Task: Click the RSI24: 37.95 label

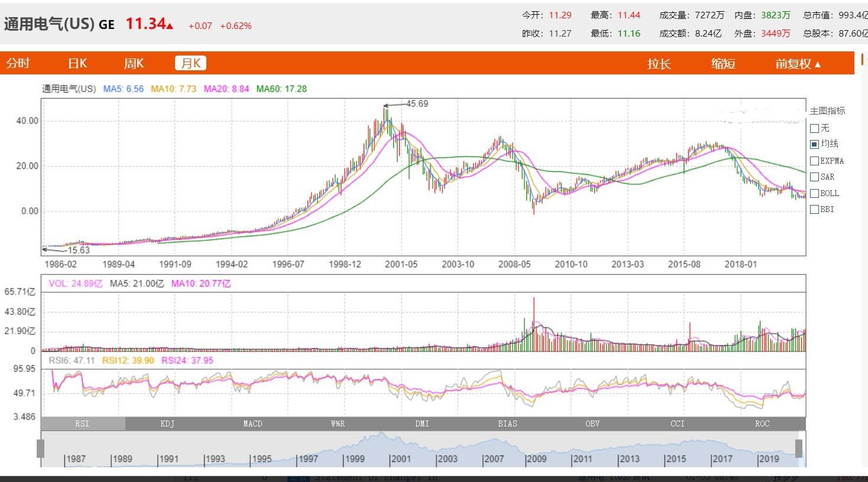Action: click(187, 360)
